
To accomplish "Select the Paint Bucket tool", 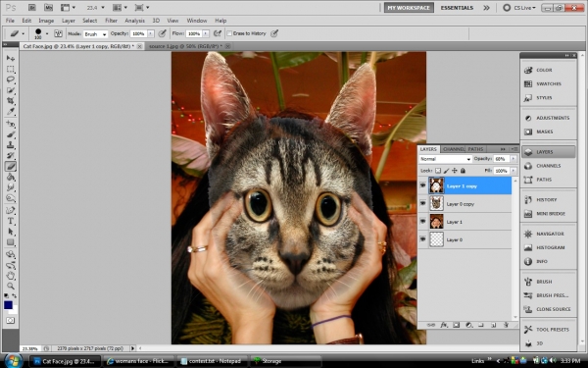I will click(x=10, y=177).
